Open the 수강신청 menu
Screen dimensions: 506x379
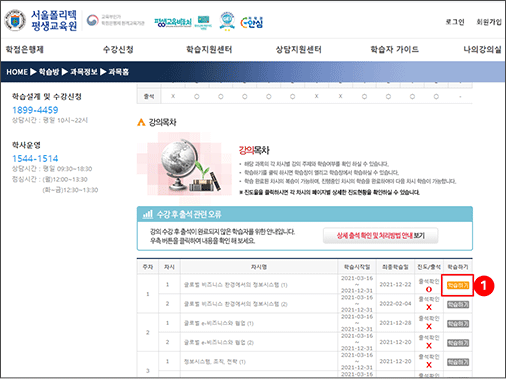tap(118, 50)
